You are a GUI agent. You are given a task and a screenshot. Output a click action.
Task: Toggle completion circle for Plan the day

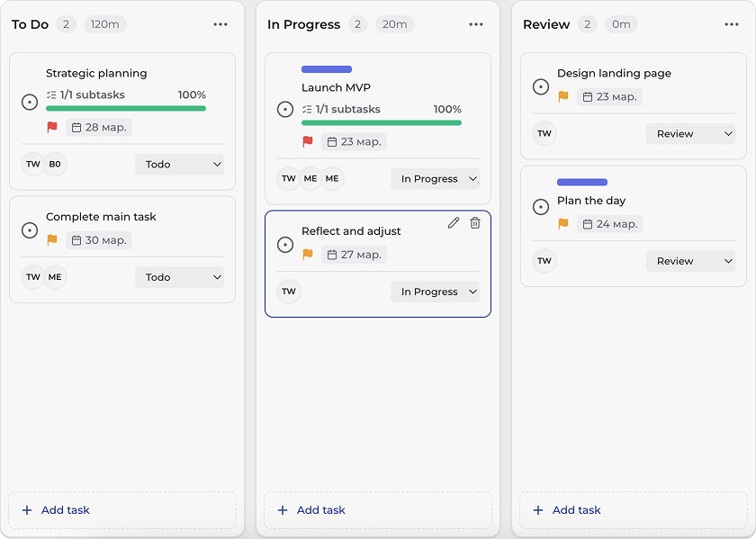click(x=541, y=207)
